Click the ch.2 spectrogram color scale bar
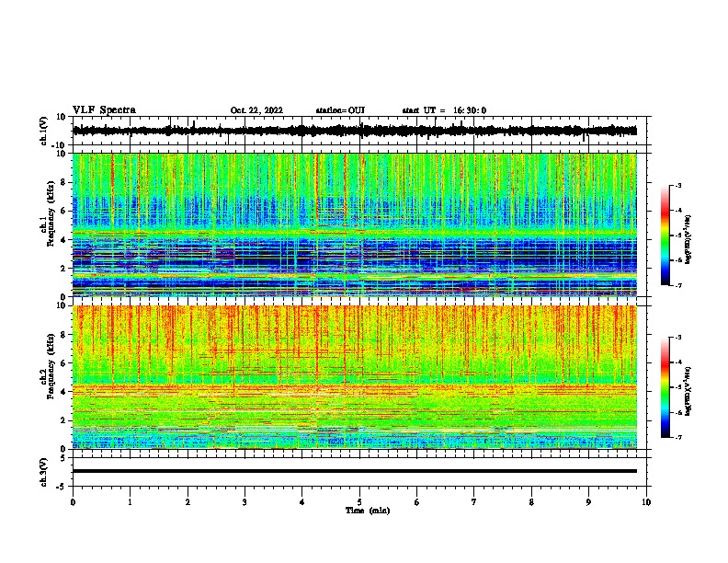 click(665, 387)
